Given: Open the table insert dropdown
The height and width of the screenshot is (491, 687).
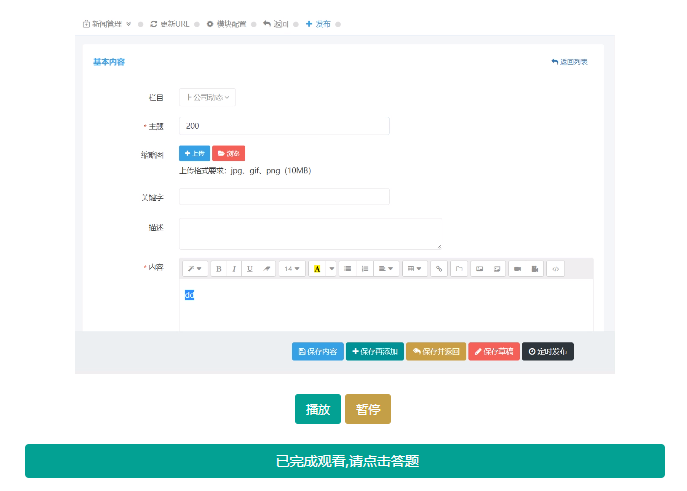Looking at the screenshot, I should [413, 268].
